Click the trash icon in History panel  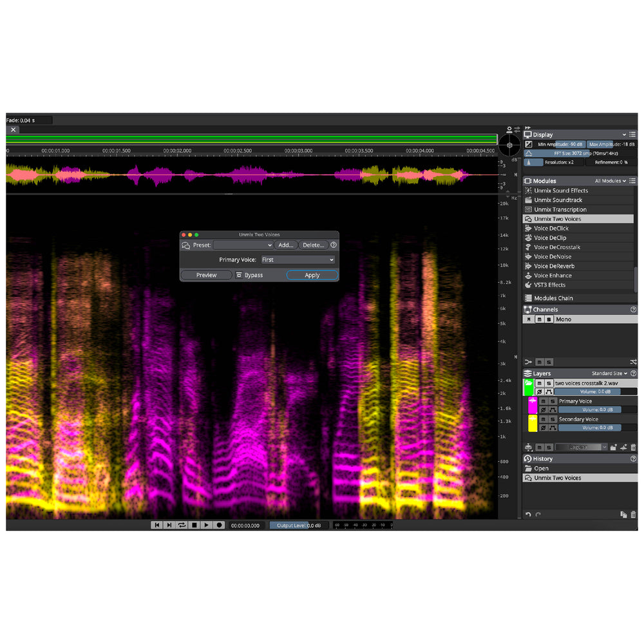[x=633, y=514]
